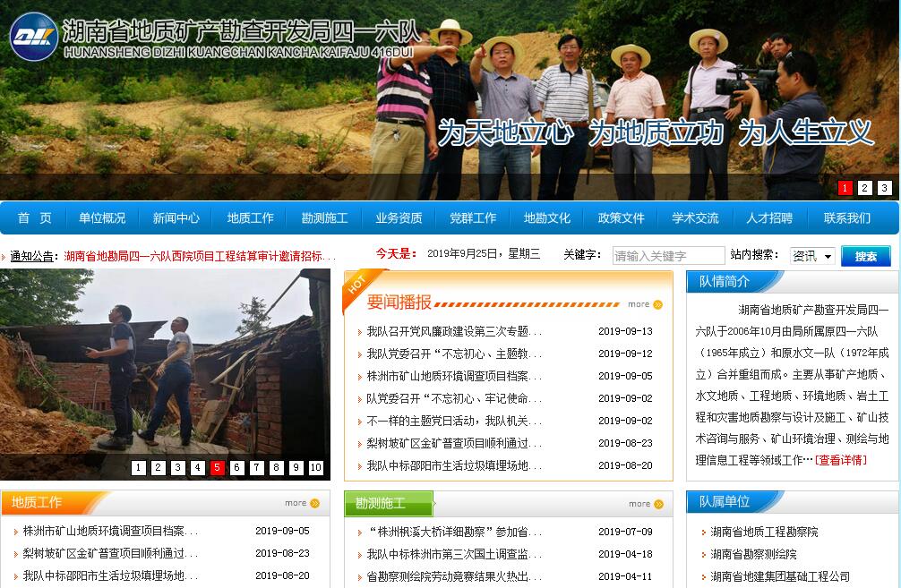Open 新闻中心 navigation menu
Viewport: 901px width, 588px height.
pyautogui.click(x=176, y=218)
